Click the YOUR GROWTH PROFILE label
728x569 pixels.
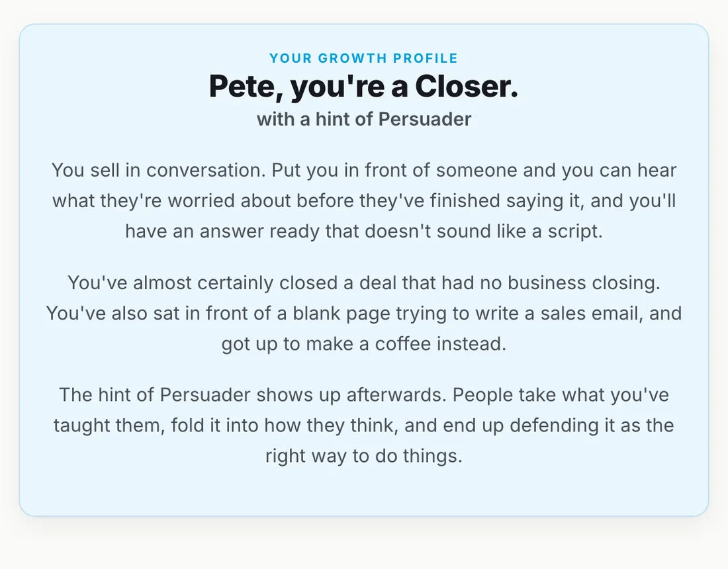[x=363, y=58]
